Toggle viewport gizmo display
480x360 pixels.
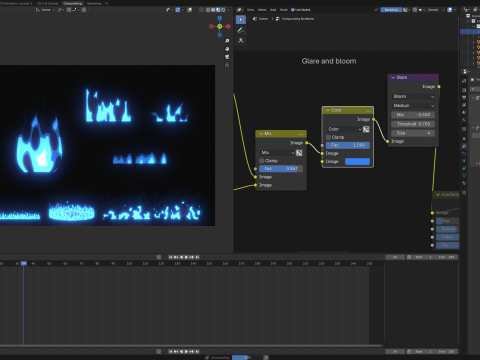(178, 10)
